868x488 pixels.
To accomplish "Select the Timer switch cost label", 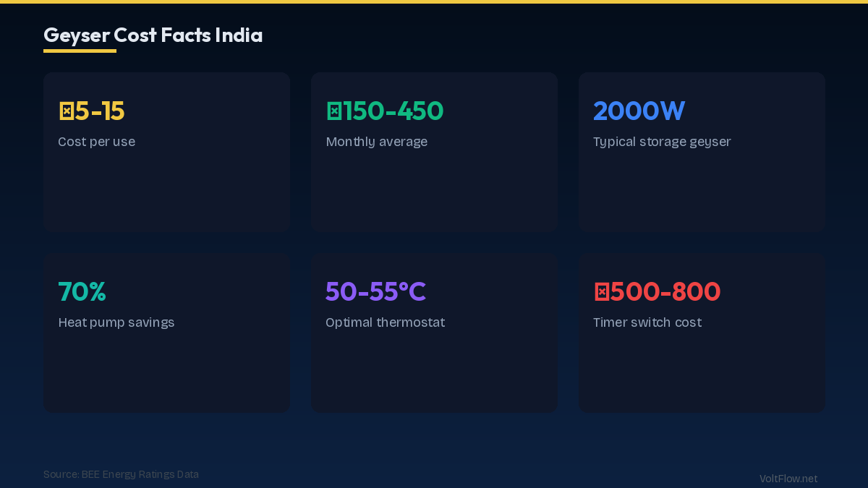I will coord(647,322).
